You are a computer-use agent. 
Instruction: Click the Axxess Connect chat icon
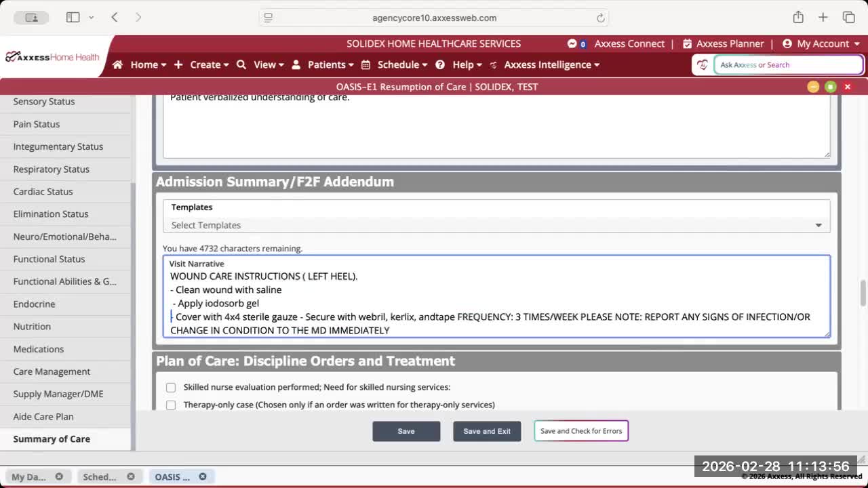point(572,43)
